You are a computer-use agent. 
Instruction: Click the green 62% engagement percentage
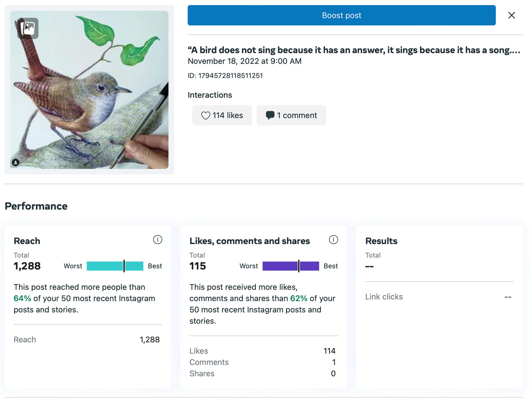tap(299, 299)
